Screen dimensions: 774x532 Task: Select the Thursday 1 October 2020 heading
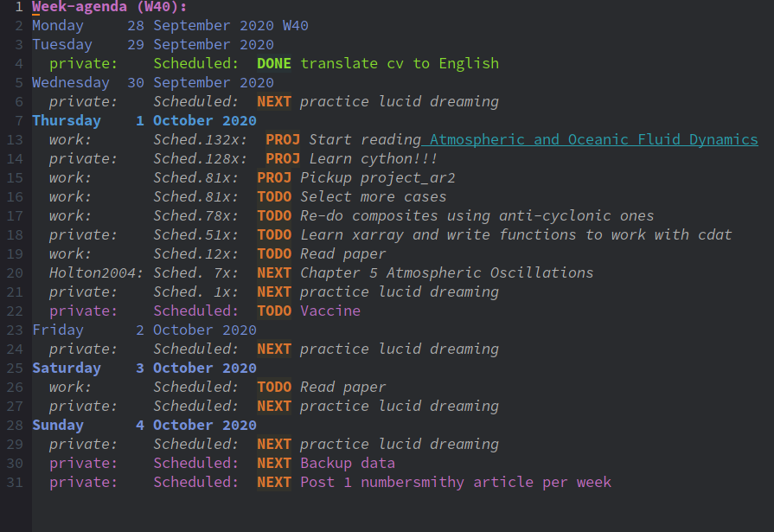(144, 120)
